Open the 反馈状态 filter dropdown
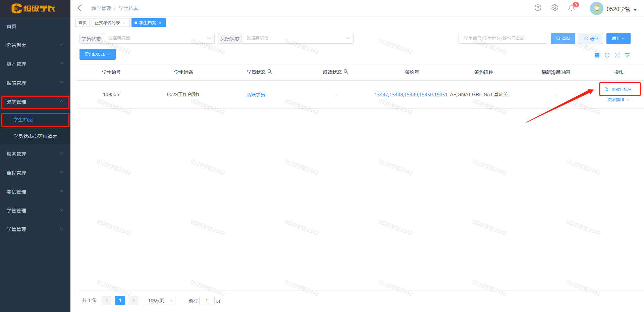Viewport: 644px width, 312px height. [297, 38]
